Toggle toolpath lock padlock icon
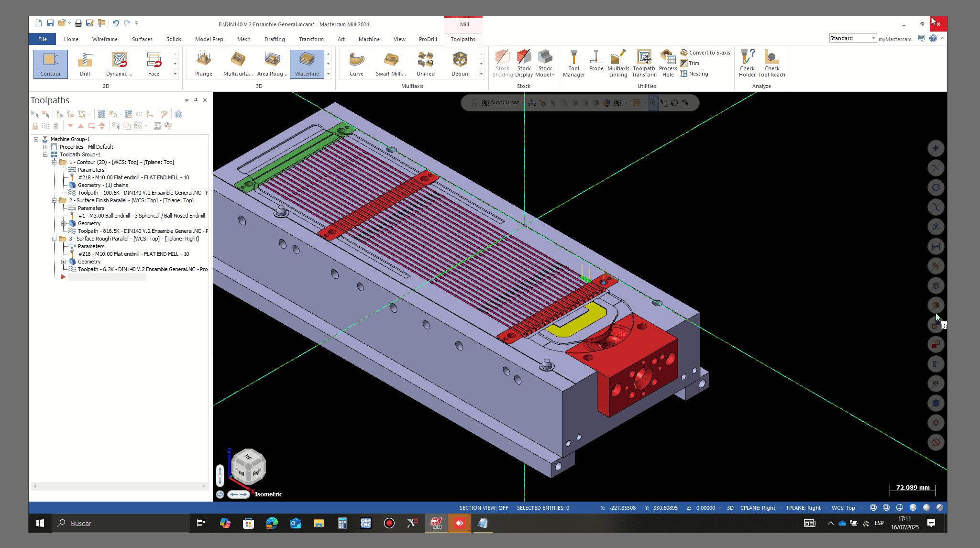This screenshot has width=980, height=548. (x=35, y=126)
